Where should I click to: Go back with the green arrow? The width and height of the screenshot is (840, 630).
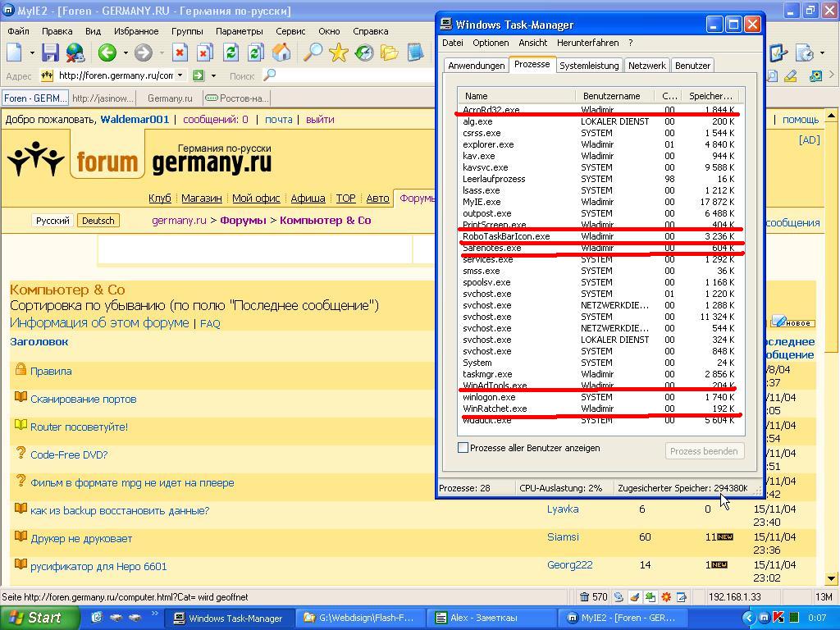107,52
